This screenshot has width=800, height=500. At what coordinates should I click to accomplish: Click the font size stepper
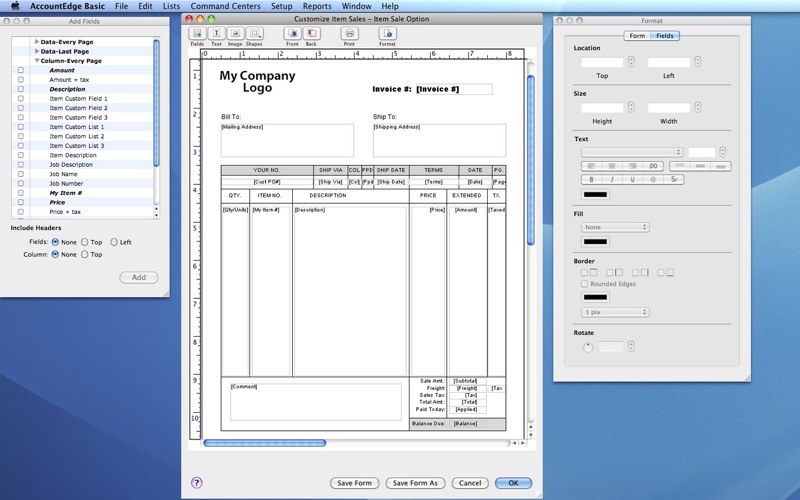pos(722,152)
